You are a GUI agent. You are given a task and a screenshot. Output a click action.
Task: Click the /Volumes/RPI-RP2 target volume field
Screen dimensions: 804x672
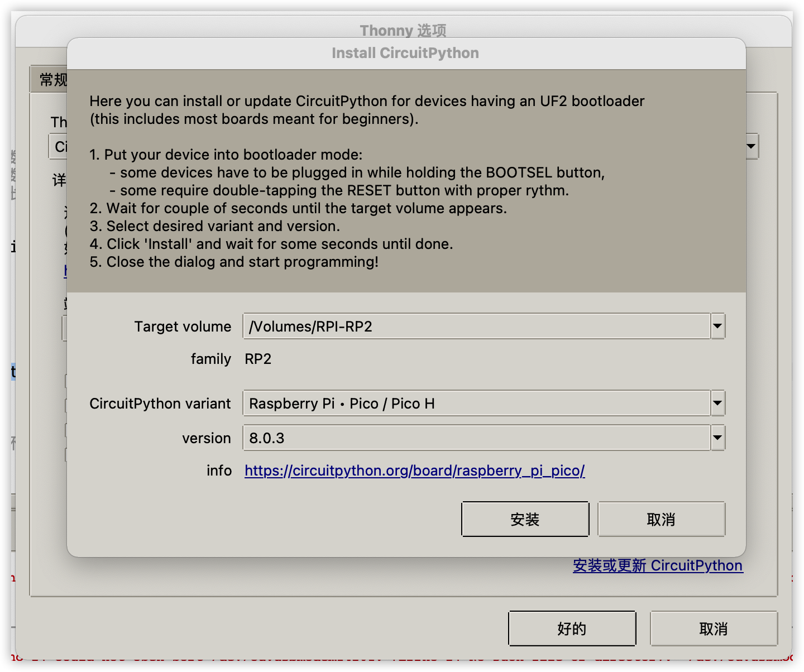[477, 326]
